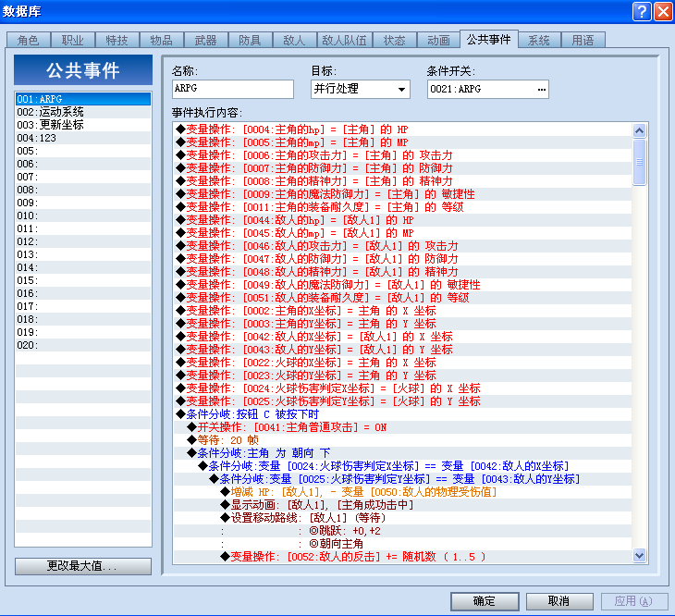Select empty common event slot 020
Image resolution: width=675 pixels, height=616 pixels.
pos(83,345)
